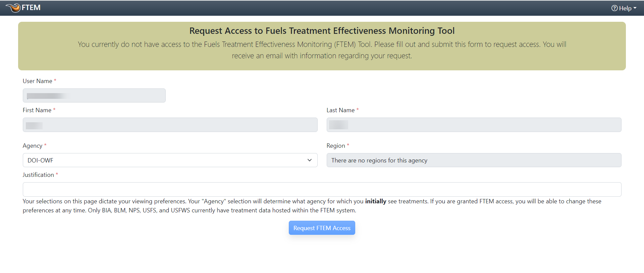Open the Help dropdown menu

tap(624, 8)
